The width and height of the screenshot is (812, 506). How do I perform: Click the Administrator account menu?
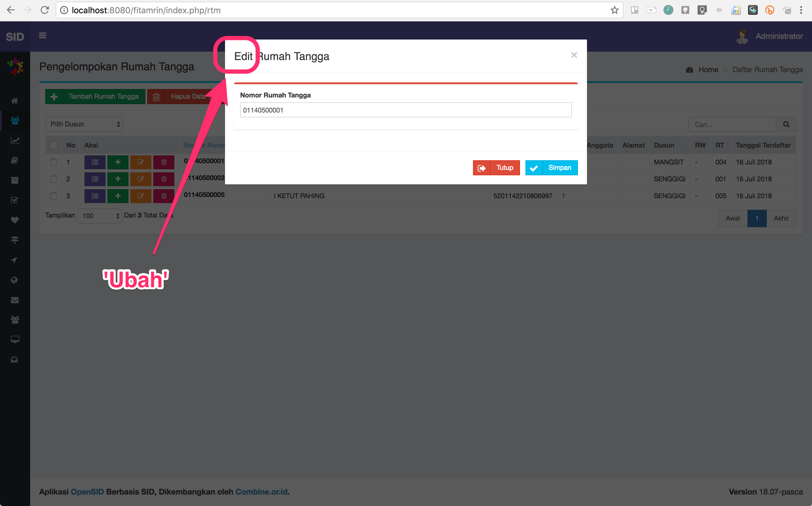tap(779, 36)
